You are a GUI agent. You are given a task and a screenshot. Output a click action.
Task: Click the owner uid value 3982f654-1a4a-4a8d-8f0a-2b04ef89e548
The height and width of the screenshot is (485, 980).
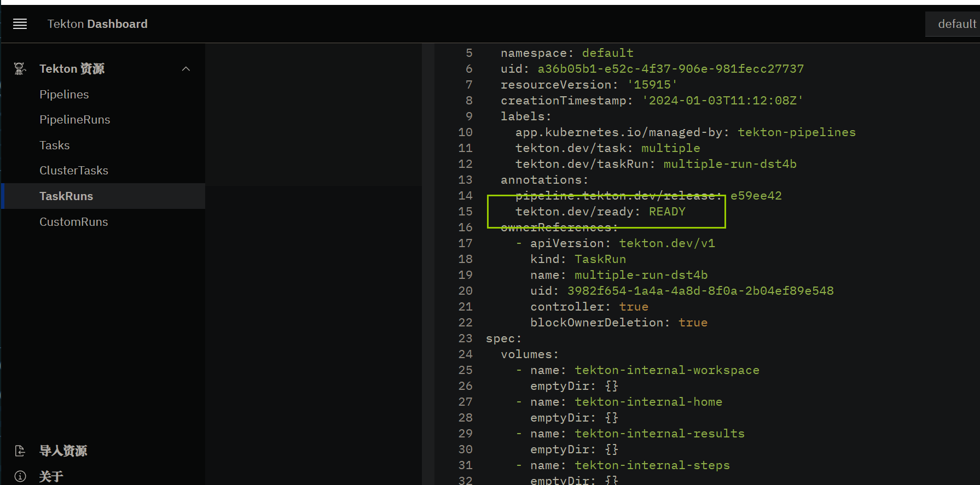click(700, 291)
